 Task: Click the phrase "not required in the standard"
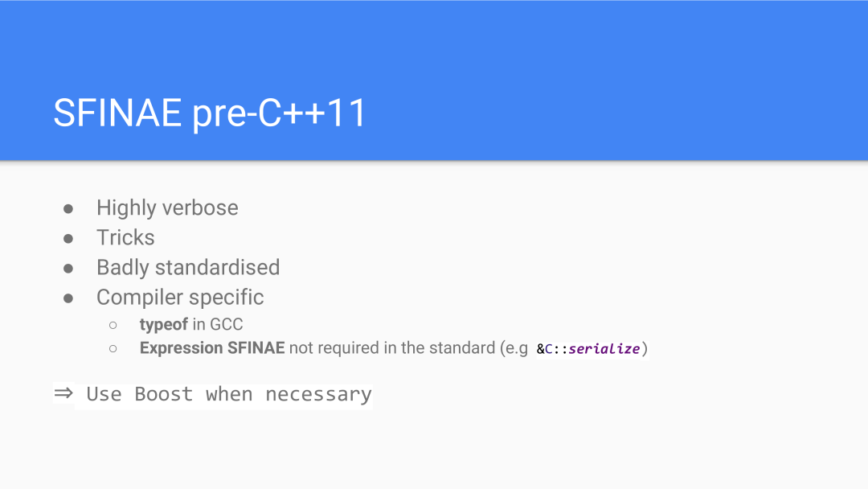(x=392, y=348)
